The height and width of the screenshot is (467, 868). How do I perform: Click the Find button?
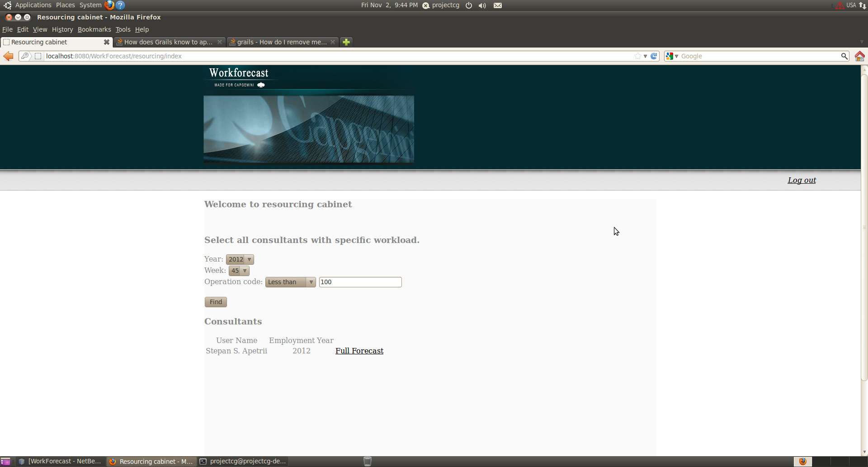click(216, 302)
